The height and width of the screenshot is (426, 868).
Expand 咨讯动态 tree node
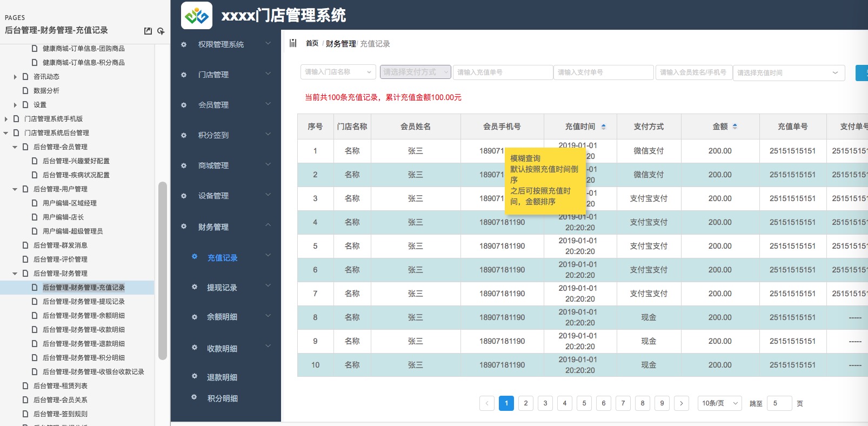coord(15,77)
